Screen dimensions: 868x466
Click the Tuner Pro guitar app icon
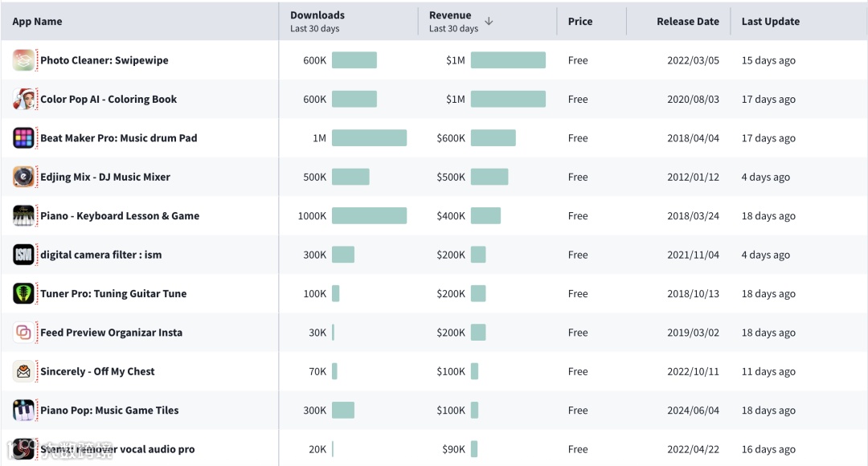point(24,294)
